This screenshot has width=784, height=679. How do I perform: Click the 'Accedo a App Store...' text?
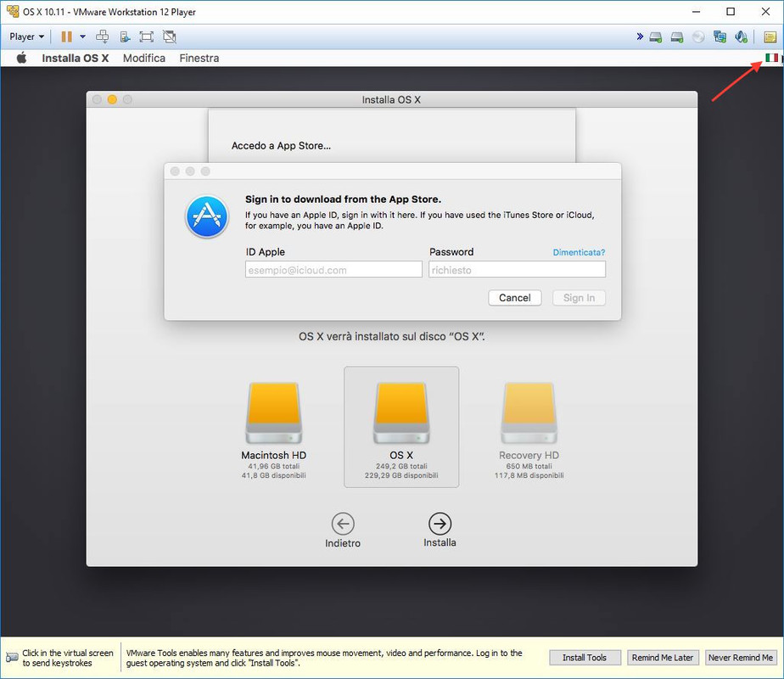[x=281, y=145]
